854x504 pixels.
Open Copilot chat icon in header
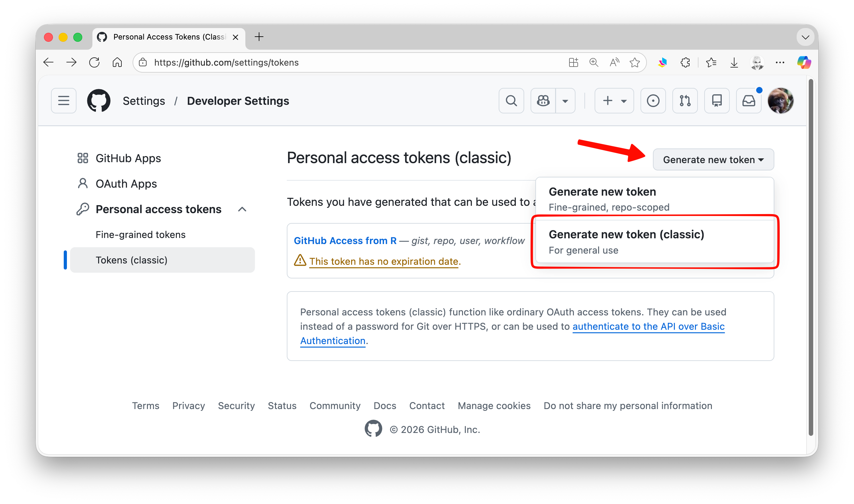tap(543, 101)
